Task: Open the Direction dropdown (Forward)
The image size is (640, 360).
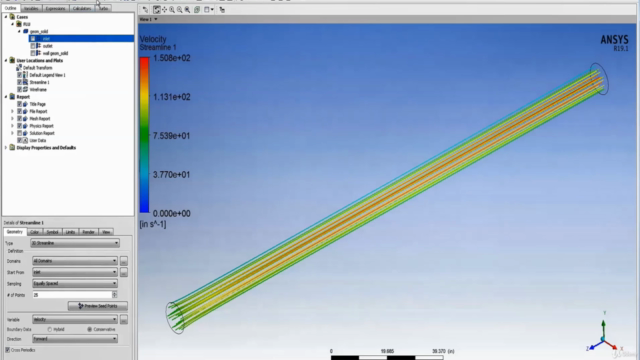Action: click(75, 339)
